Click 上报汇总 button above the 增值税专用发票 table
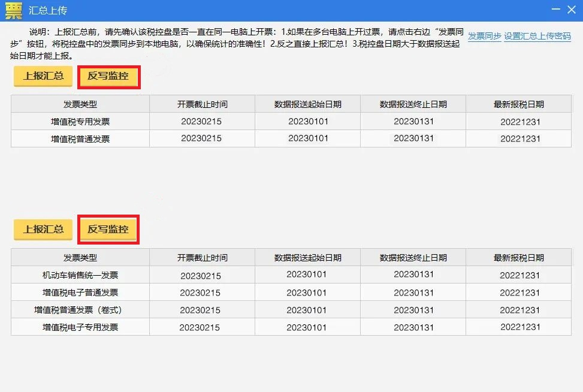The image size is (583, 392). (x=43, y=76)
